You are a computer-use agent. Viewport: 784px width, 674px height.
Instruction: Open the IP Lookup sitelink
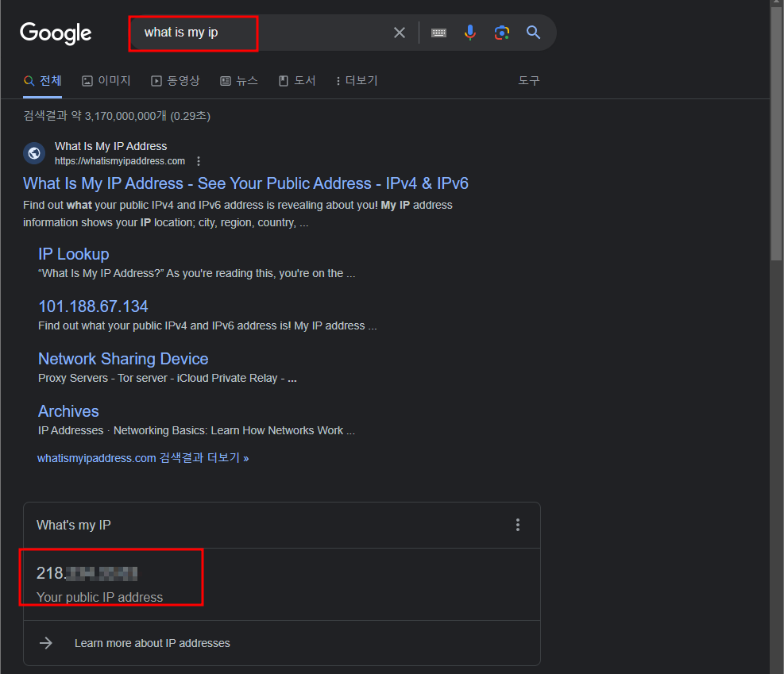click(x=74, y=254)
